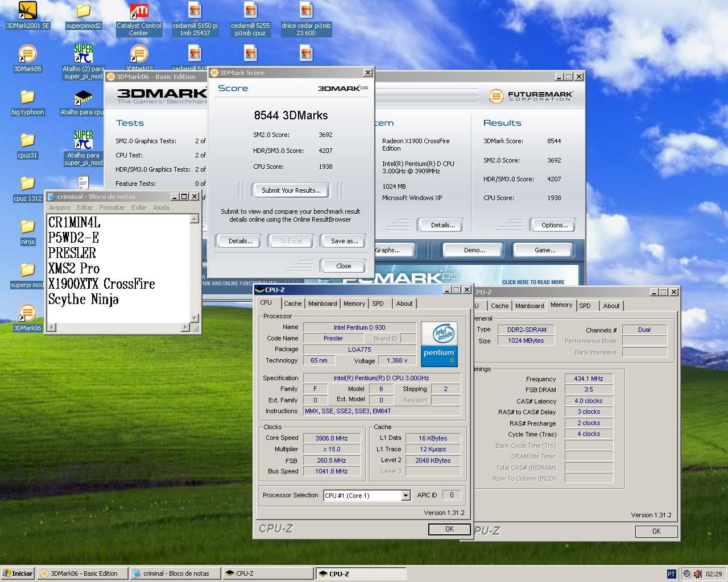
Task: Open Ajuda menu in Notepad
Action: pos(161,207)
